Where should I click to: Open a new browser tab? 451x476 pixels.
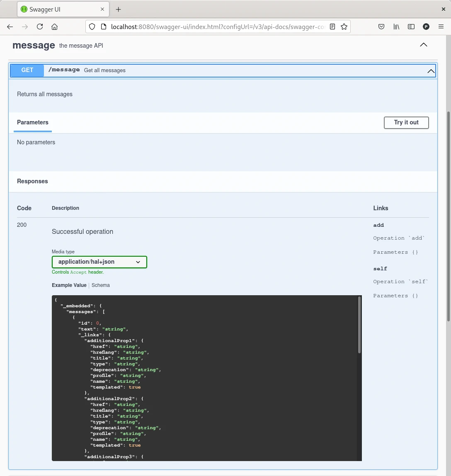click(119, 9)
